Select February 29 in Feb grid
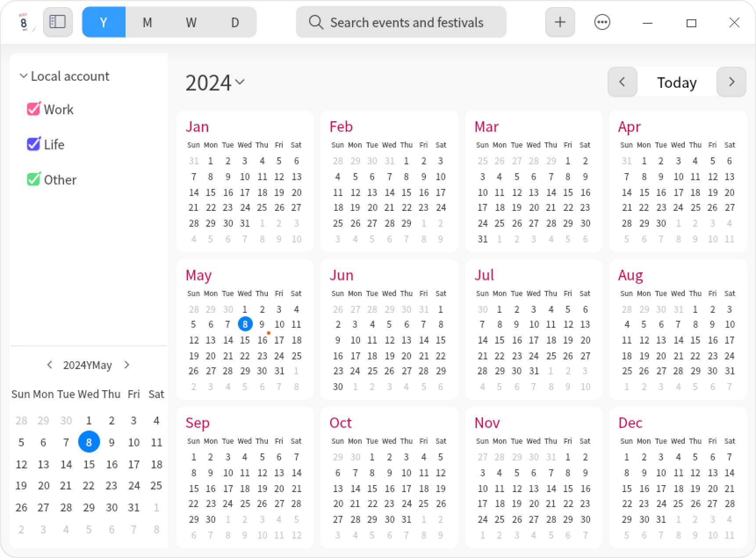756x558 pixels. pos(406,223)
